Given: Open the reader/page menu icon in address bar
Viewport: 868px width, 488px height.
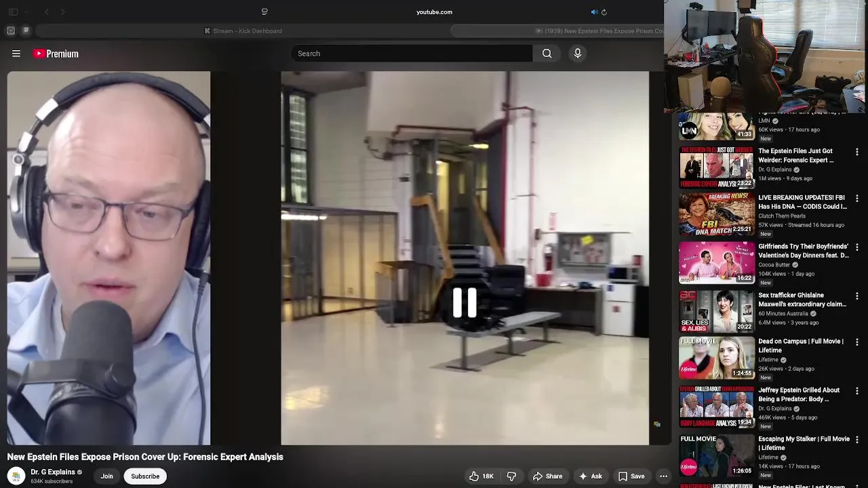Looking at the screenshot, I should coord(264,12).
